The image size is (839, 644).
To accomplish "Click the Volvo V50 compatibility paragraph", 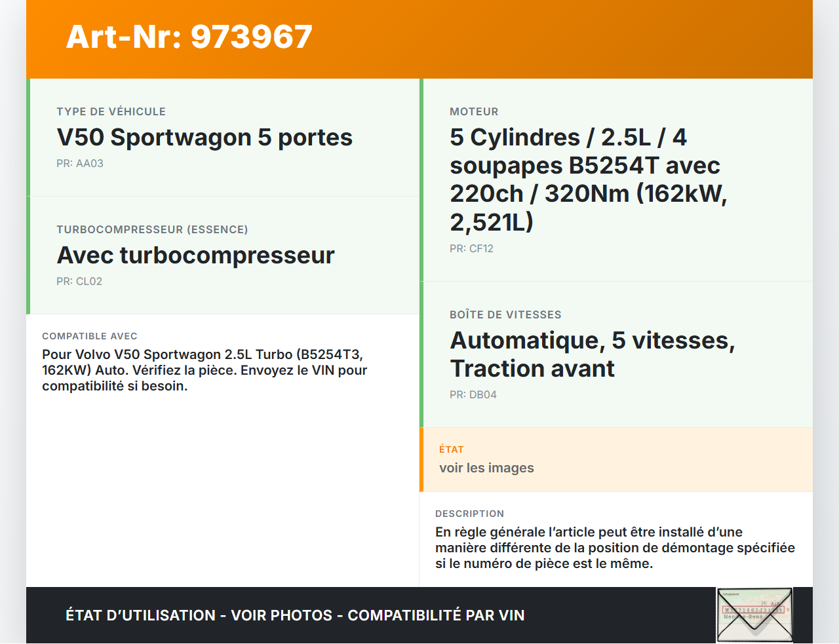I will [x=205, y=371].
